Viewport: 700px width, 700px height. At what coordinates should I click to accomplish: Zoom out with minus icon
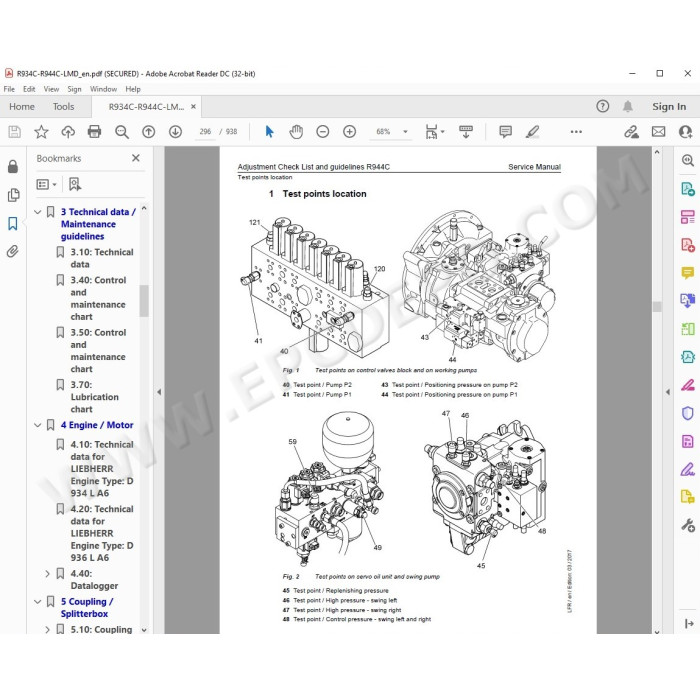(322, 132)
